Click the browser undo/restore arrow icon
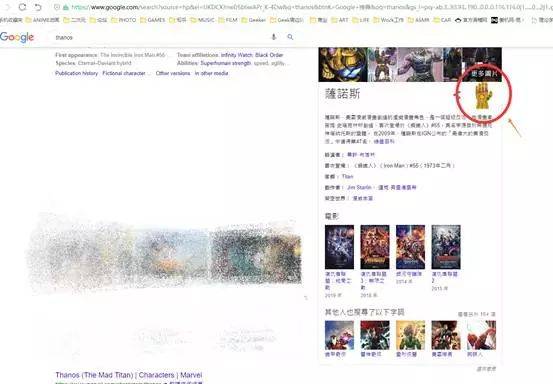553x384 pixels. pyautogui.click(x=37, y=7)
